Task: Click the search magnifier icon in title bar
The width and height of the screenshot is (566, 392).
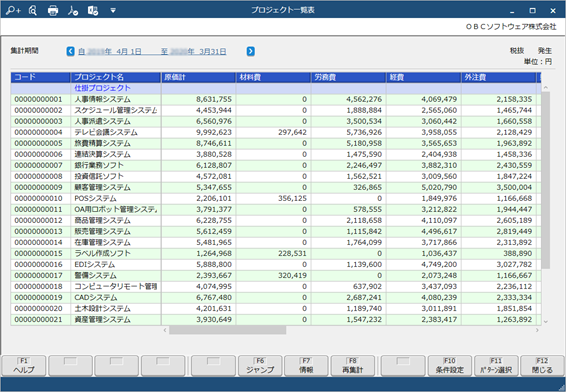Action: [x=33, y=10]
